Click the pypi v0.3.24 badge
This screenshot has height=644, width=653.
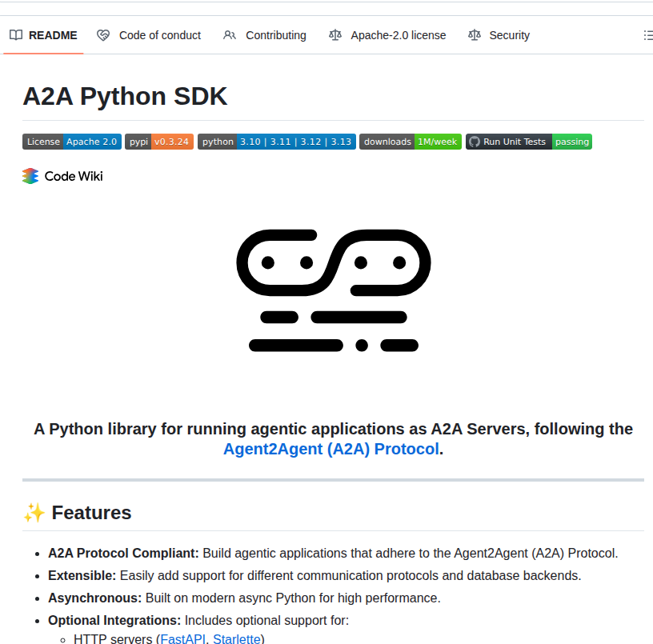point(158,142)
